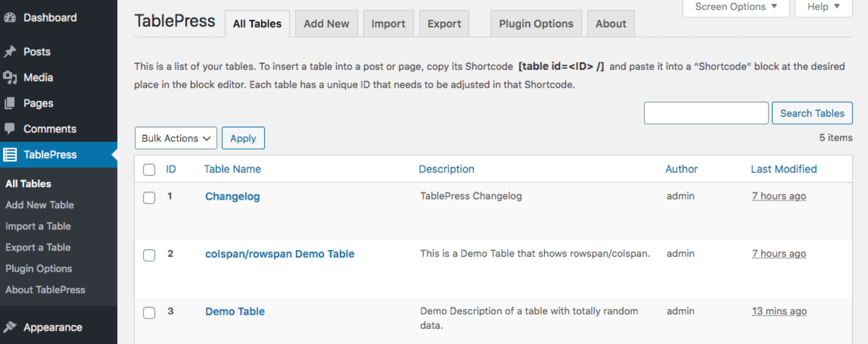Click the Media library icon
Image resolution: width=868 pixels, height=344 pixels.
10,77
